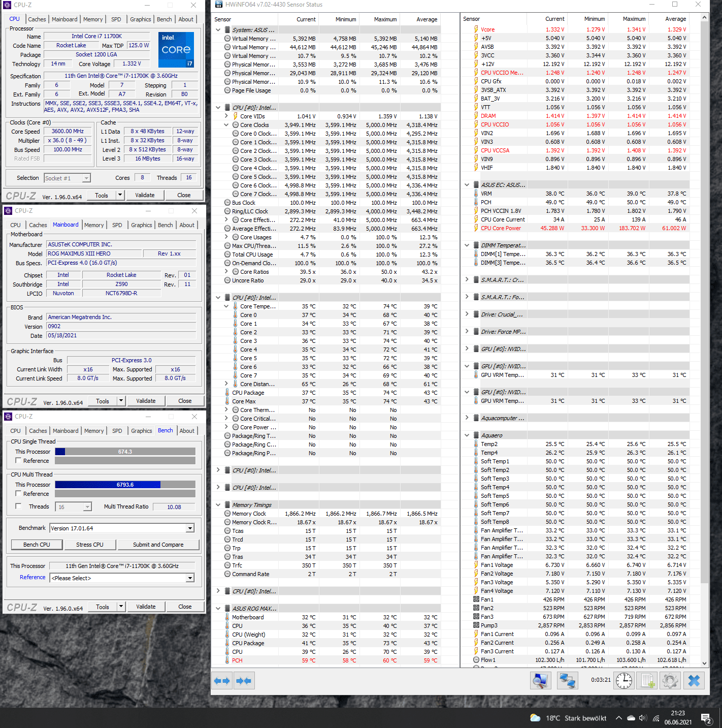The height and width of the screenshot is (728, 722).
Task: Open HWiNFO sensor settings gear icon
Action: pyautogui.click(x=670, y=680)
